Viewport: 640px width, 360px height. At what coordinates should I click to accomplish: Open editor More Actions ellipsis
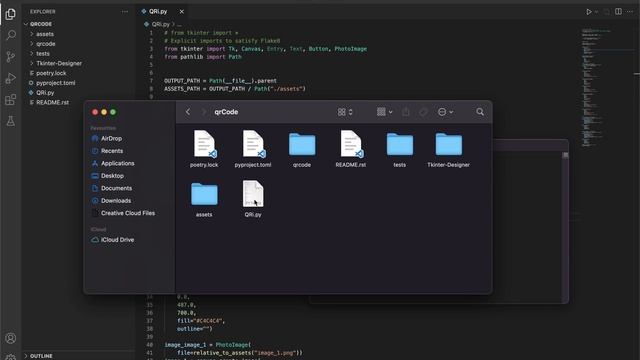630,12
